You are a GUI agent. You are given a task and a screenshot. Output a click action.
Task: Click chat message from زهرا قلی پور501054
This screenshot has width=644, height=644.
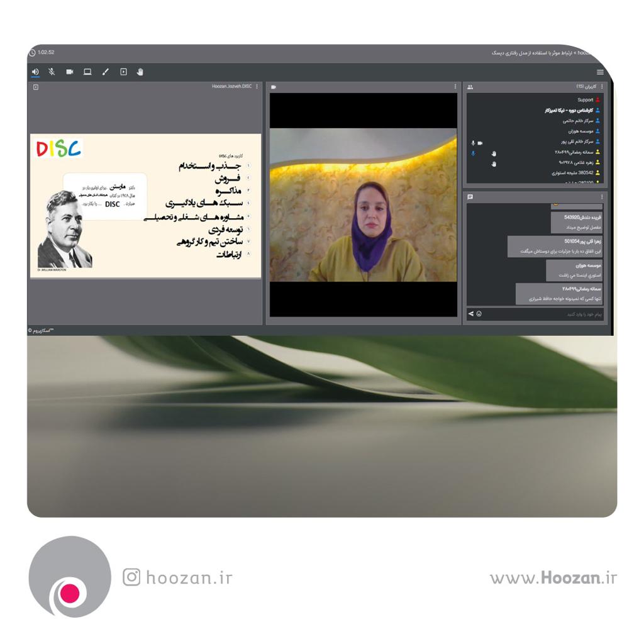coord(555,247)
